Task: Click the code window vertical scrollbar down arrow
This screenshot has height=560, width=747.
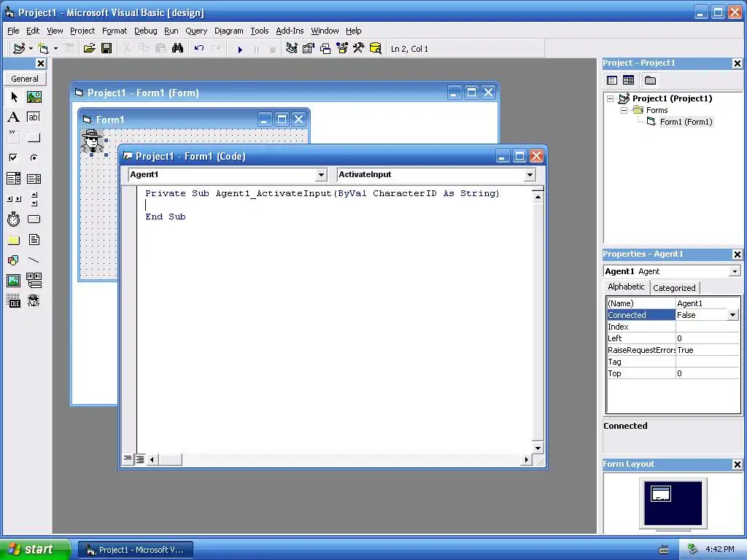Action: tap(538, 448)
